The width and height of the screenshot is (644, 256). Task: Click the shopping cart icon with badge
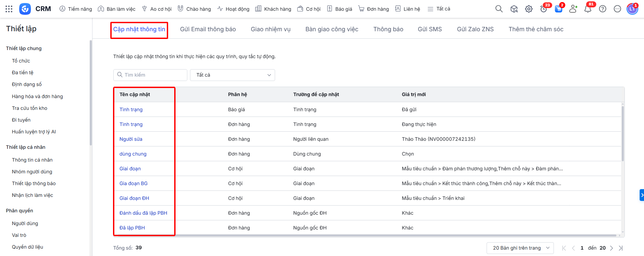click(x=558, y=9)
